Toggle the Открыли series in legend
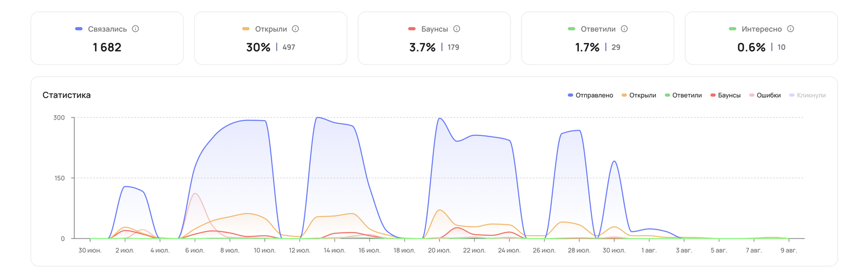 pos(639,95)
